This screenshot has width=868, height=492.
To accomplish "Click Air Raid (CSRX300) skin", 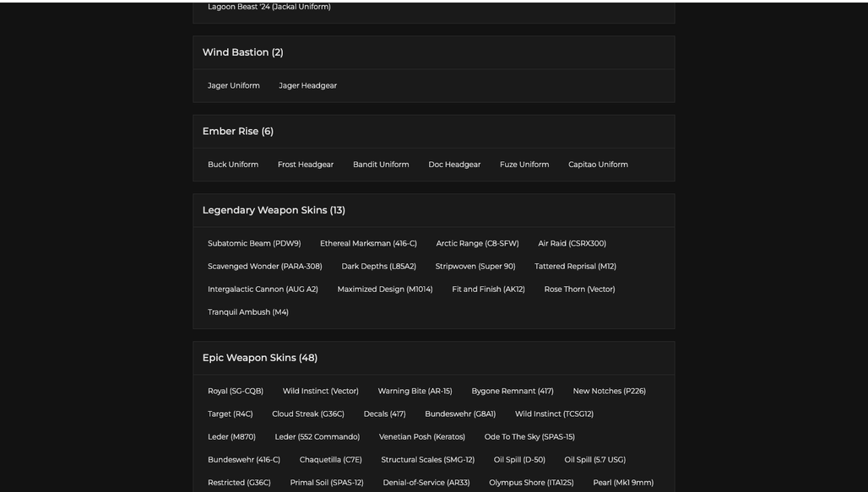I will (x=572, y=244).
